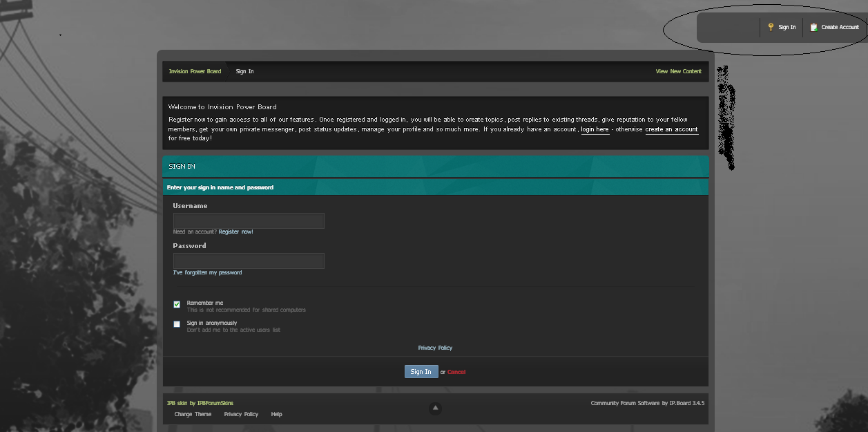The height and width of the screenshot is (432, 868).
Task: Open I've forgotten my password link
Action: (x=207, y=272)
